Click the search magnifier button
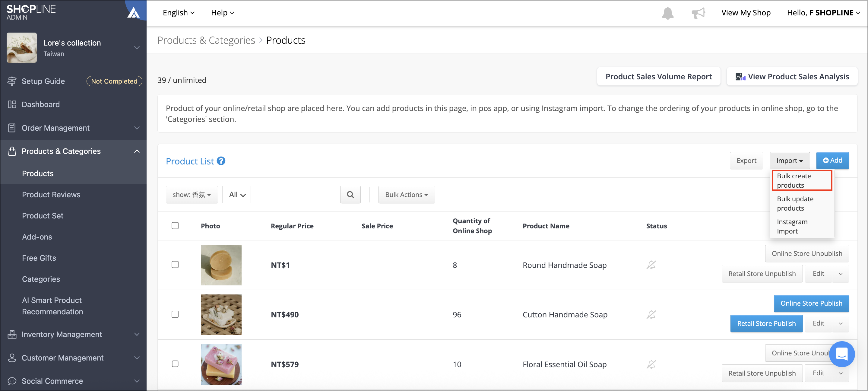Image resolution: width=868 pixels, height=391 pixels. [350, 195]
